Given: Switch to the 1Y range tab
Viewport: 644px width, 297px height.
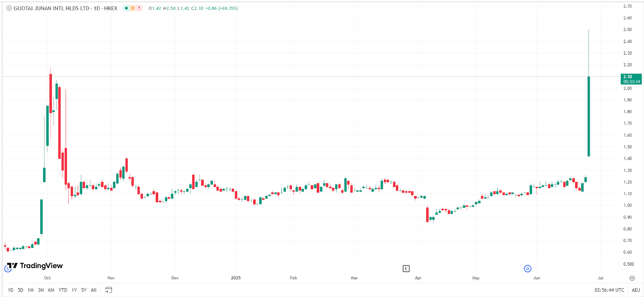Looking at the screenshot, I should pyautogui.click(x=74, y=290).
